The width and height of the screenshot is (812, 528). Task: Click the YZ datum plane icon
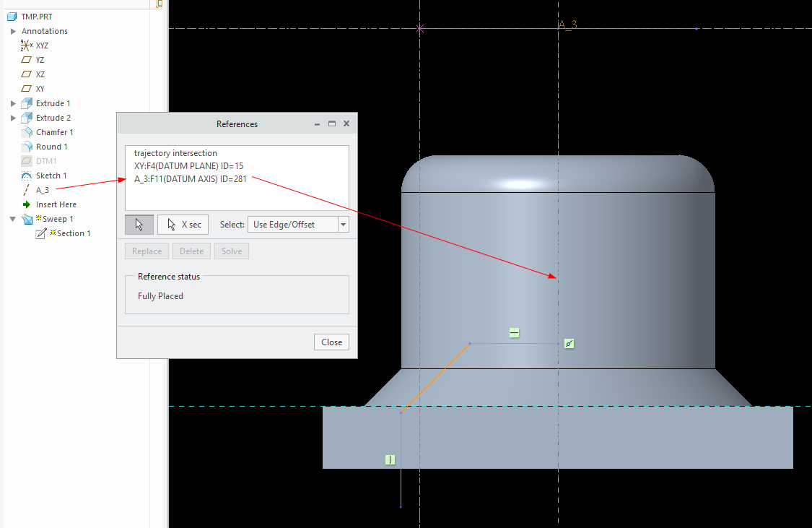[x=25, y=59]
